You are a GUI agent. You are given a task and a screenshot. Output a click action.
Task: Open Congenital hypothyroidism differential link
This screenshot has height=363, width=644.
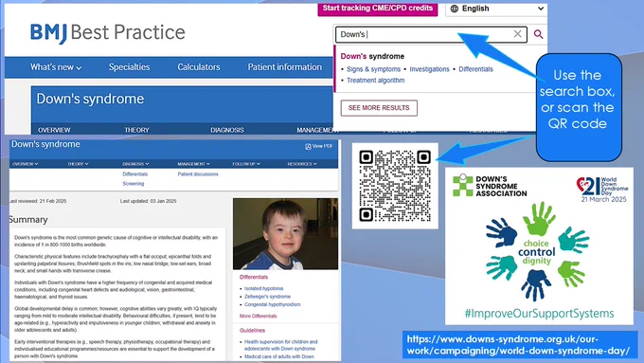click(x=273, y=304)
